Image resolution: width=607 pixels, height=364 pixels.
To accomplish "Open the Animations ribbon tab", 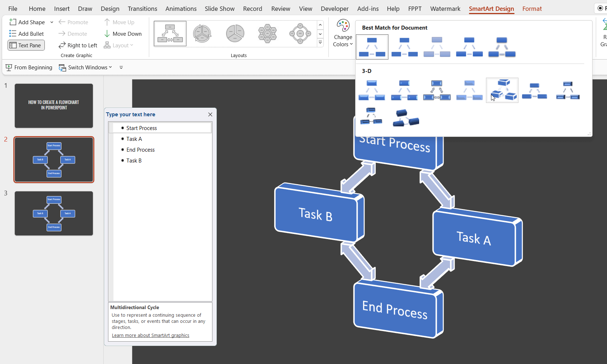I will pyautogui.click(x=181, y=9).
